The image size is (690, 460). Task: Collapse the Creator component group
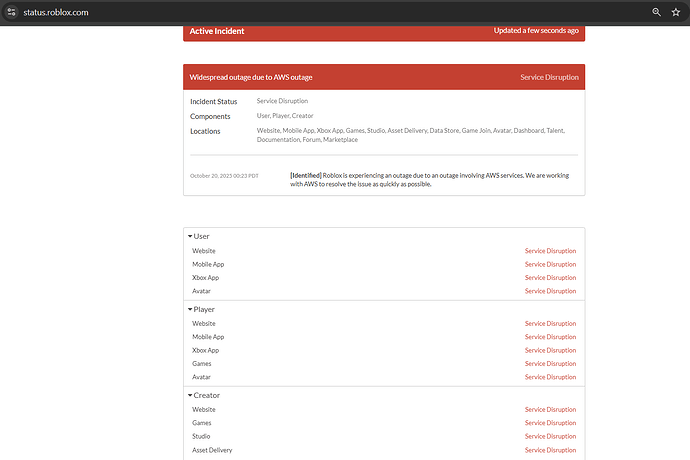pos(204,395)
